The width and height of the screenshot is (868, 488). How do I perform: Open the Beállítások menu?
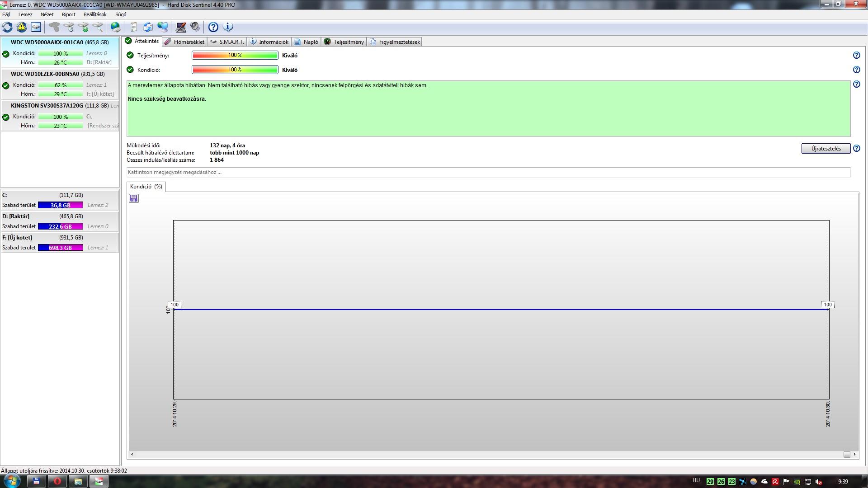pyautogui.click(x=94, y=14)
